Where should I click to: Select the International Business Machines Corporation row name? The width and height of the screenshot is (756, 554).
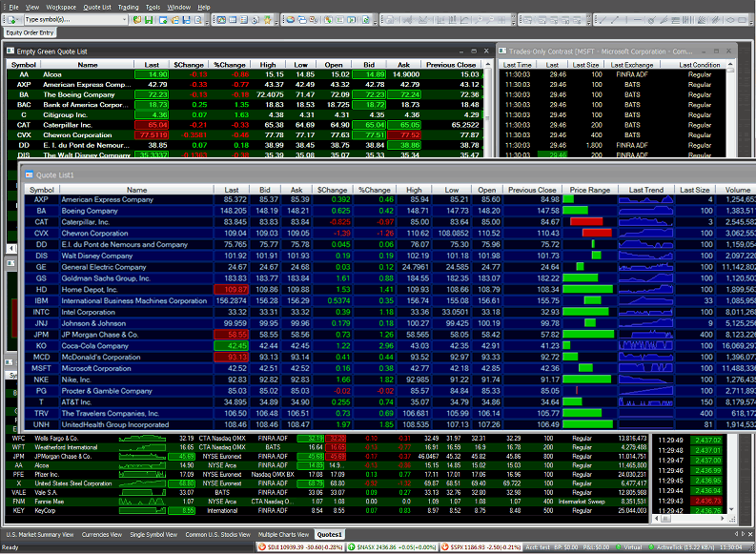[x=134, y=301]
